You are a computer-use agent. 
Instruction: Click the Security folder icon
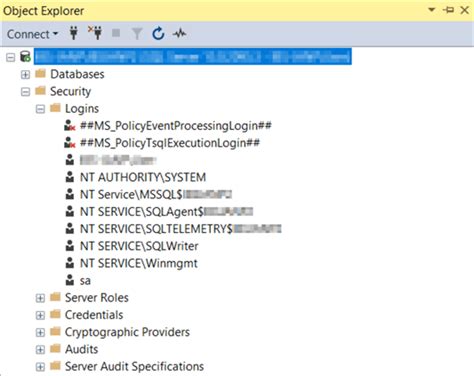point(40,90)
